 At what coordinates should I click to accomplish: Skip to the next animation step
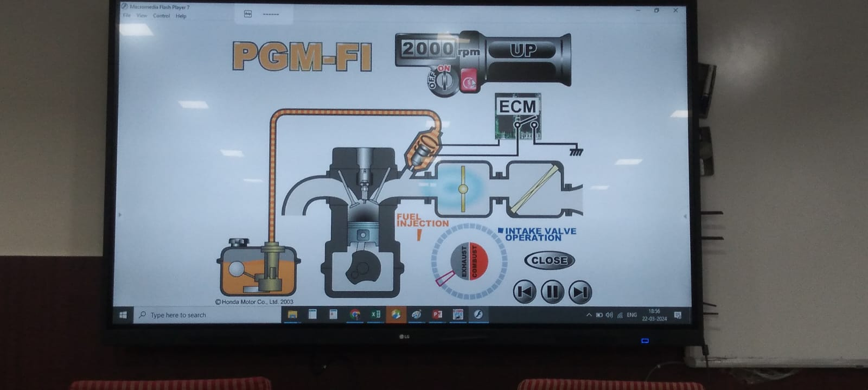[580, 292]
